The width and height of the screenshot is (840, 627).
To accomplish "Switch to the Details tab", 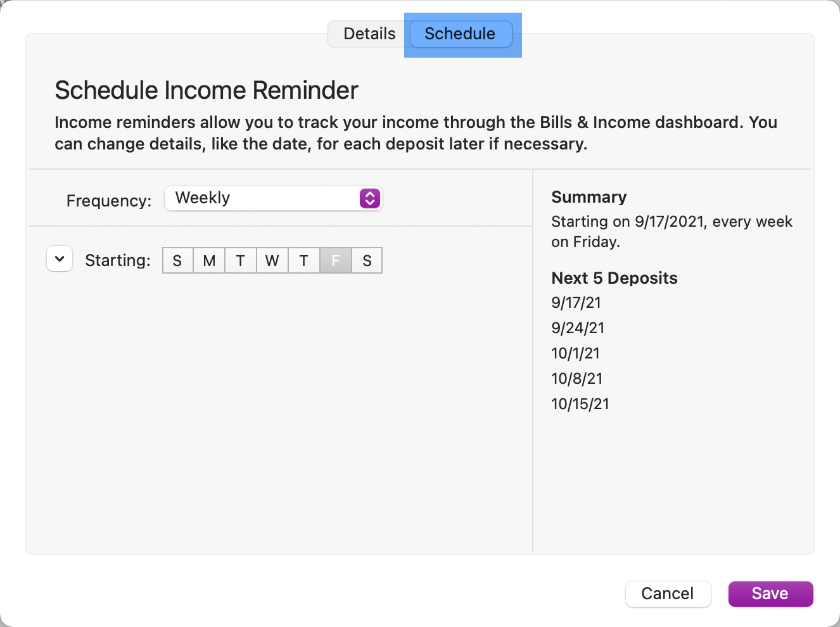I will (369, 34).
